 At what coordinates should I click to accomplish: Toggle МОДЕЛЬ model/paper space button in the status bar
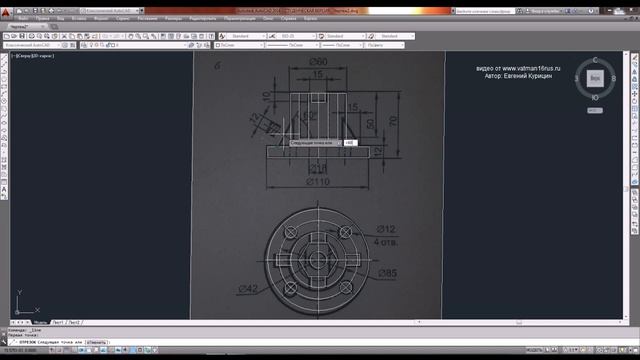(534, 350)
